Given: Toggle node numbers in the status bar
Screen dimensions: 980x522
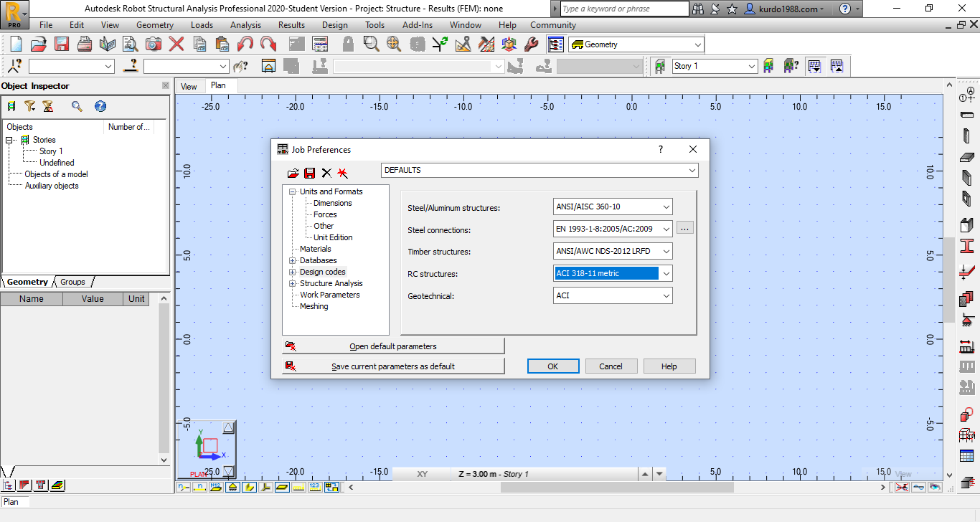Looking at the screenshot, I should click(184, 487).
